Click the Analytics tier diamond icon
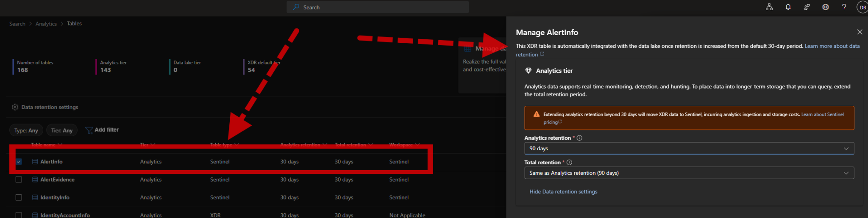Image resolution: width=868 pixels, height=218 pixels. click(528, 71)
